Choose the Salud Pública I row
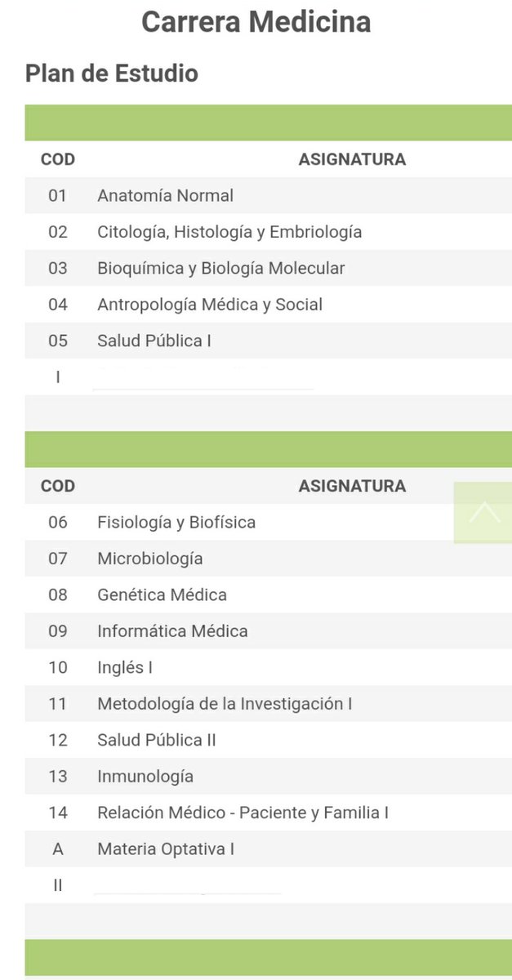Screen dimensions: 512x980 (268, 341)
